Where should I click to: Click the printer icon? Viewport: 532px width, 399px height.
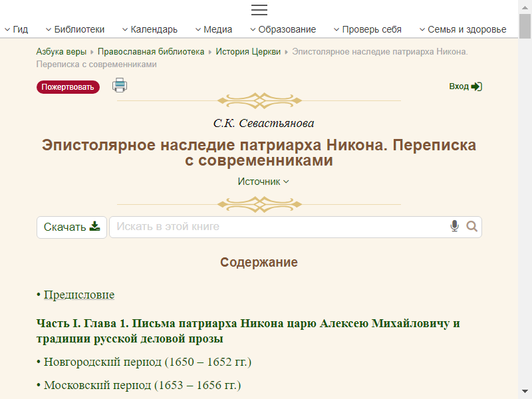click(120, 85)
